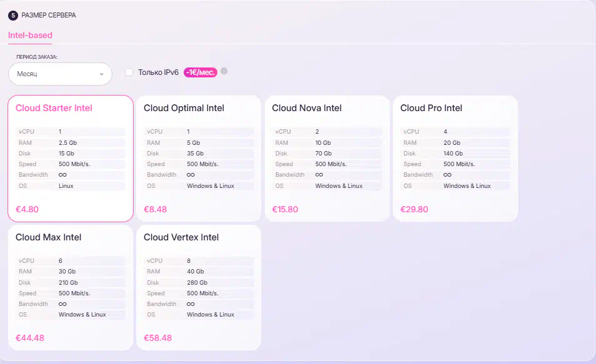Click the 15 Gb disk value
596x364 pixels.
pyautogui.click(x=66, y=154)
